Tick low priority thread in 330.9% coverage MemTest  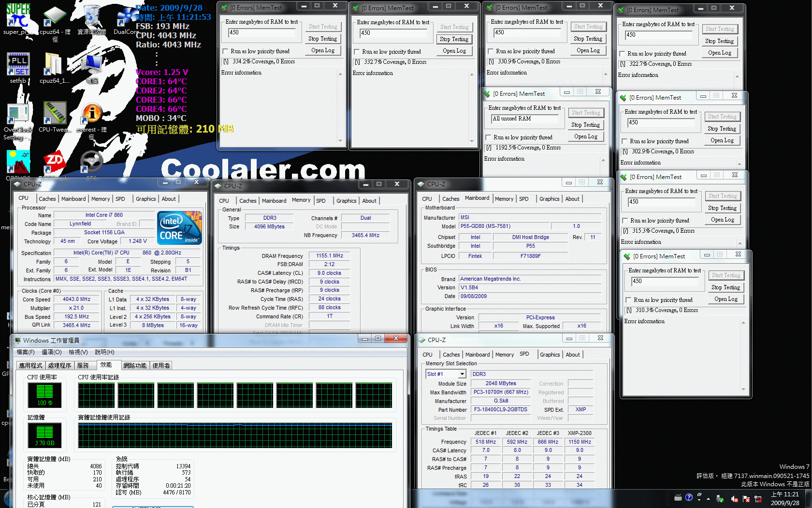point(490,51)
